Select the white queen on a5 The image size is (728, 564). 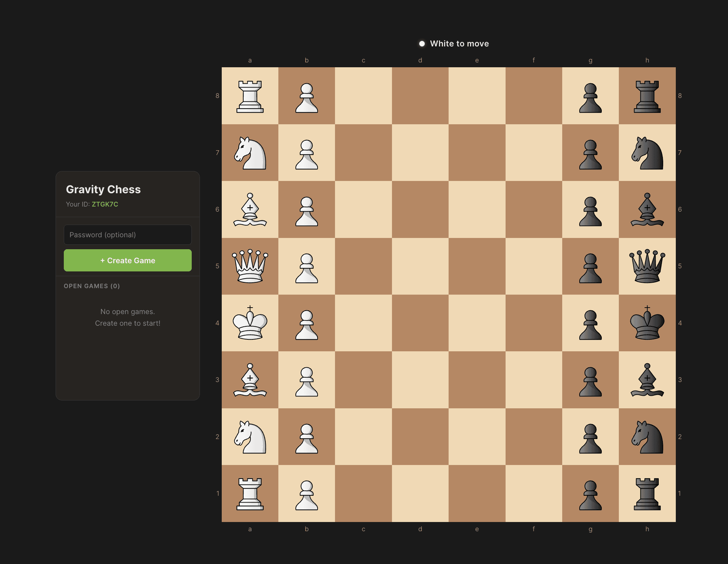point(250,266)
